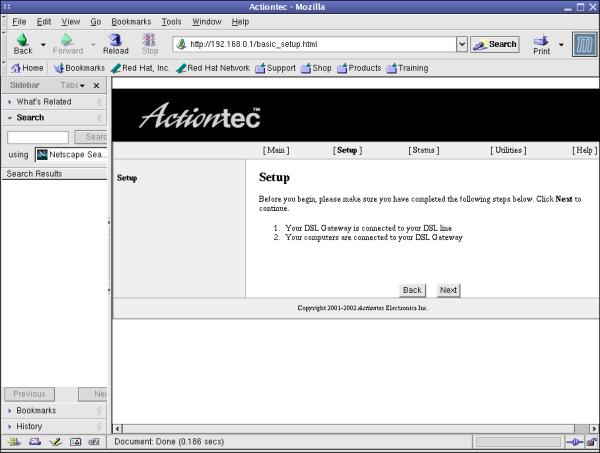
Task: Select the Actiontec Setup tab
Action: click(x=347, y=150)
